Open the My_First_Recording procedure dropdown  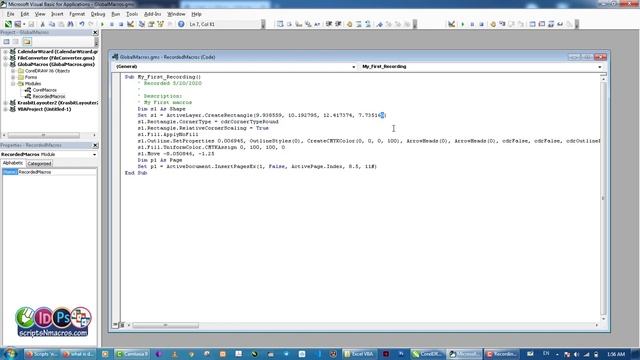(600, 67)
